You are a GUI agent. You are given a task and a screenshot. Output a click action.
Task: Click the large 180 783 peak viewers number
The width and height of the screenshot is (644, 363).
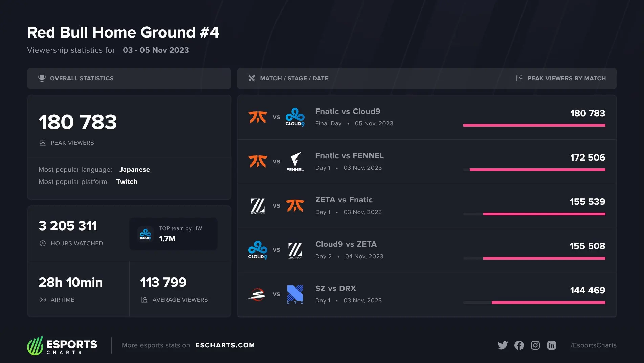click(x=78, y=122)
